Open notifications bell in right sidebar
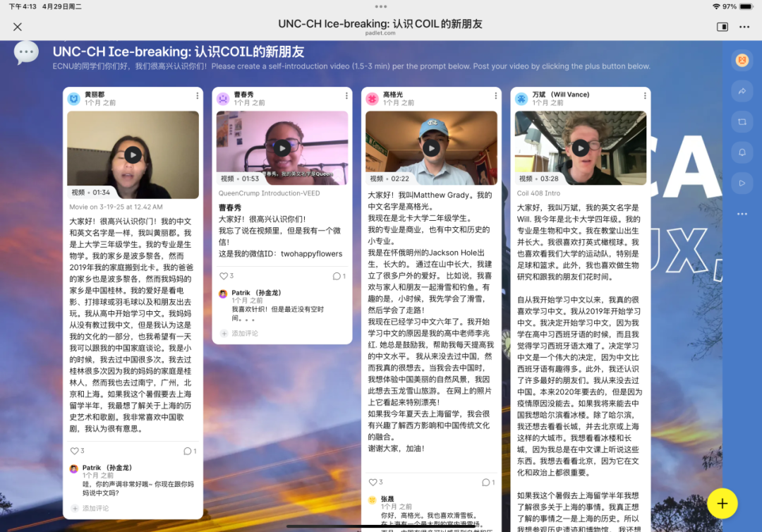762x532 pixels. pos(742,152)
